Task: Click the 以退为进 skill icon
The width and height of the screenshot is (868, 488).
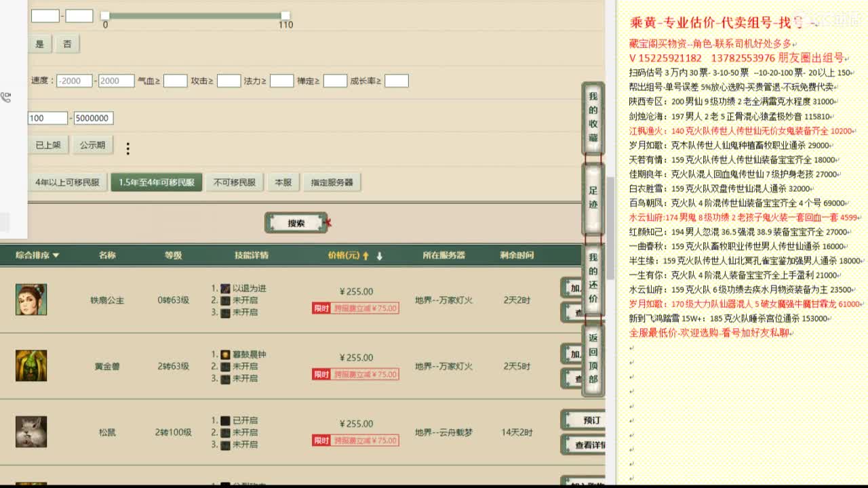Action: coord(225,288)
